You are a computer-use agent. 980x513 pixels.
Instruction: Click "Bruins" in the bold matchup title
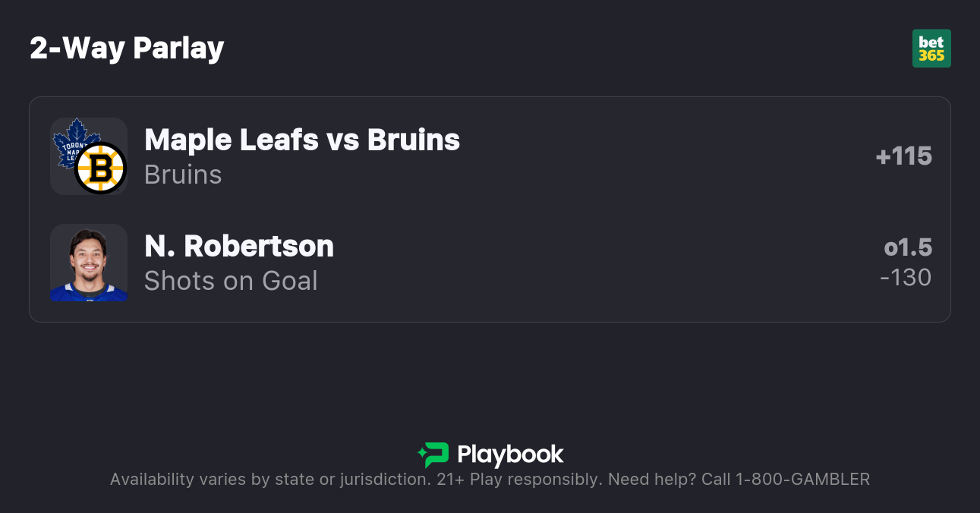(x=414, y=140)
